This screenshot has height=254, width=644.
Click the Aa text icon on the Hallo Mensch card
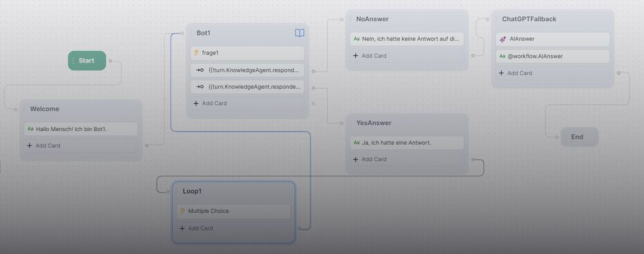tap(30, 129)
